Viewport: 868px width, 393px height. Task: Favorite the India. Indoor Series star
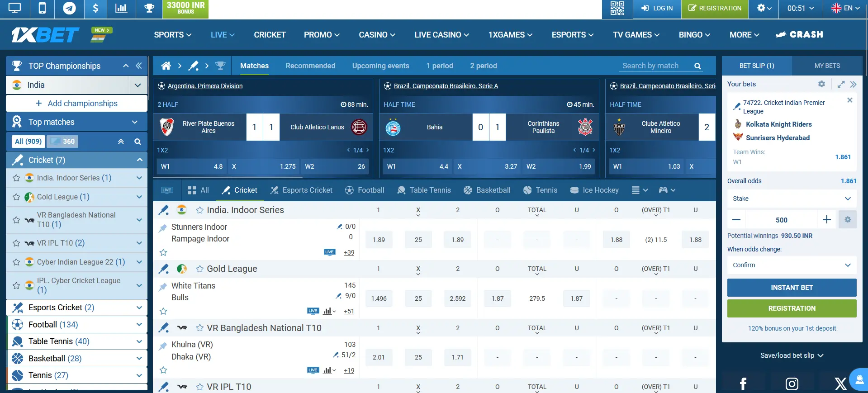coord(199,210)
